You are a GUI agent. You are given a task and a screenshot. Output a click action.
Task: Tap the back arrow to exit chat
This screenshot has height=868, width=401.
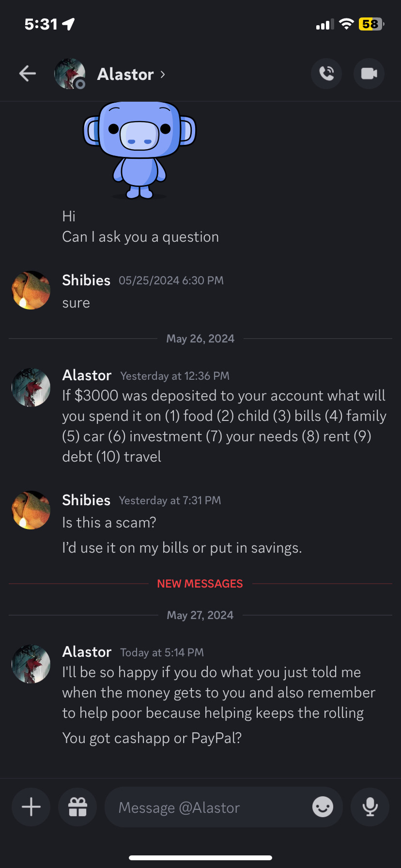coord(28,74)
